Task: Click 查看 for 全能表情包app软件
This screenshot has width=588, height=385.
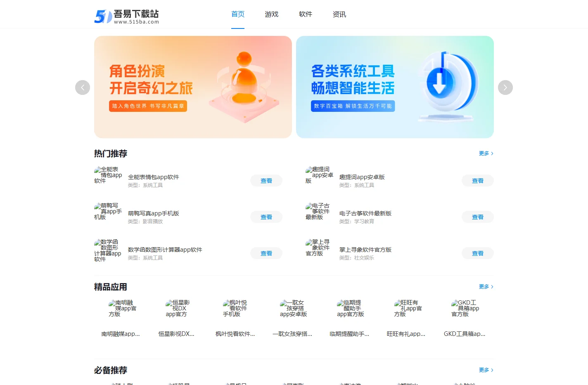Action: coord(266,181)
